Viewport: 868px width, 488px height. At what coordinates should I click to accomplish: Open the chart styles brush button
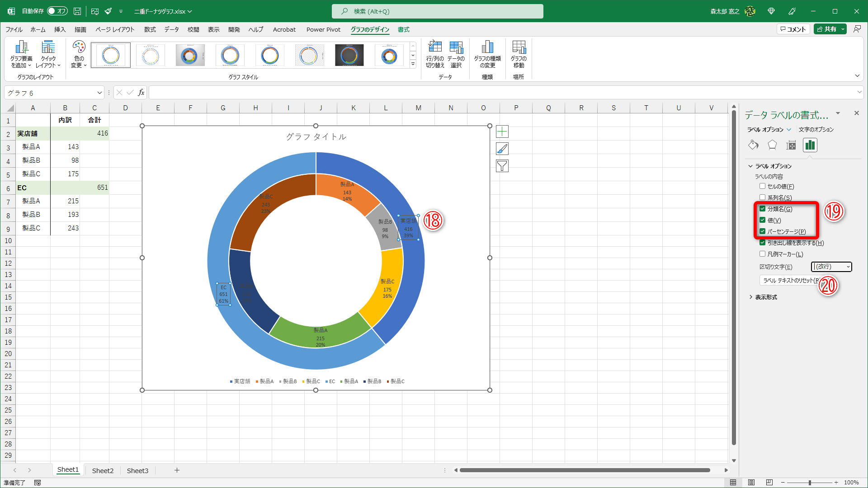(x=502, y=149)
